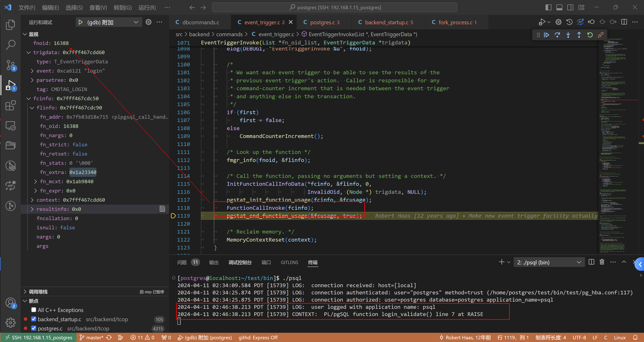The width and height of the screenshot is (644, 342).
Task: Open the terminal selector ./psql dropdown
Action: tap(549, 262)
